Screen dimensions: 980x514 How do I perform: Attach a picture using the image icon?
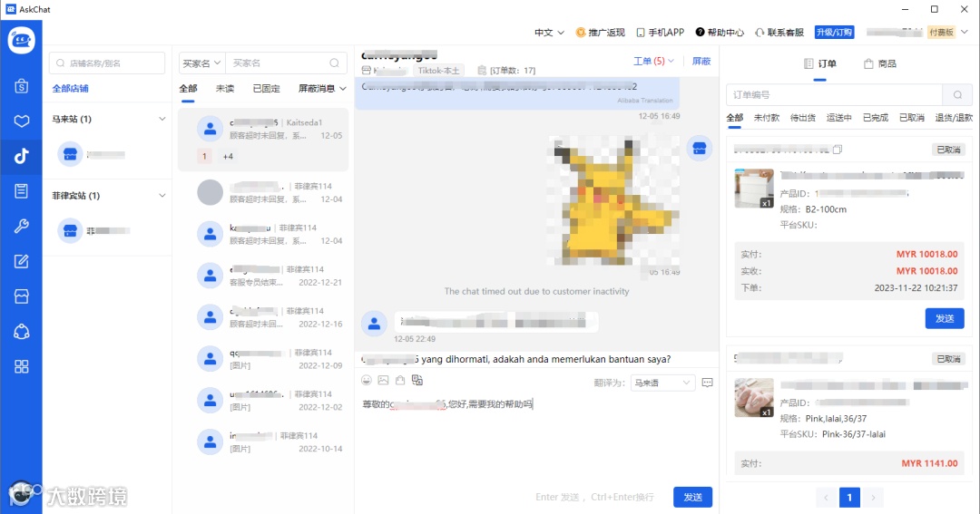(x=383, y=381)
